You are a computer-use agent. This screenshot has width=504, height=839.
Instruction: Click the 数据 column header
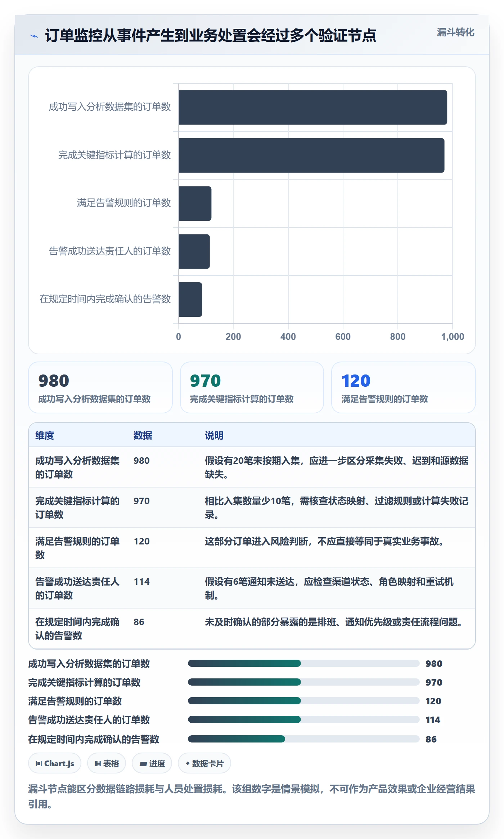143,435
